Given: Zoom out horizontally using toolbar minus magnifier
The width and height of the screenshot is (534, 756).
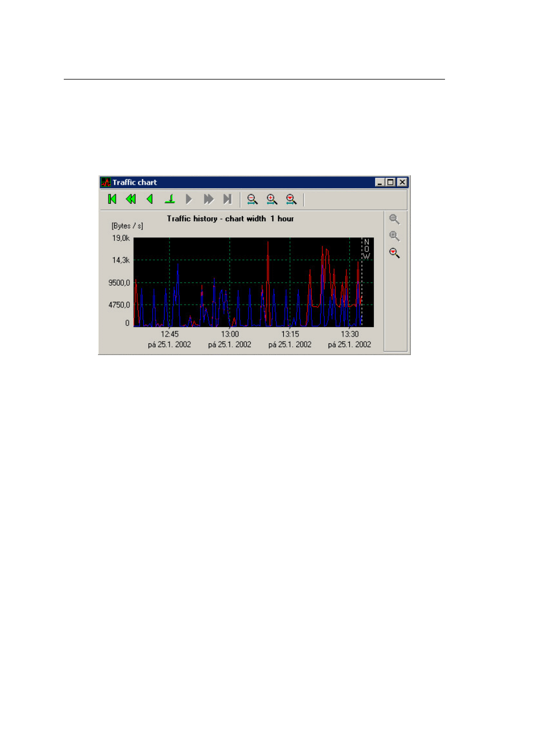Looking at the screenshot, I should coord(252,199).
